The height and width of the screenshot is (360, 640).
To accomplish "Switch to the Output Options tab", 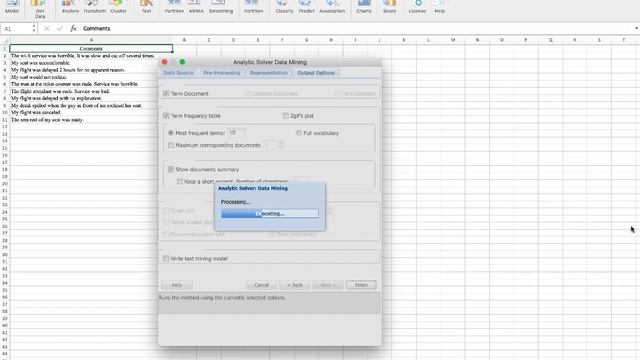I will point(316,73).
